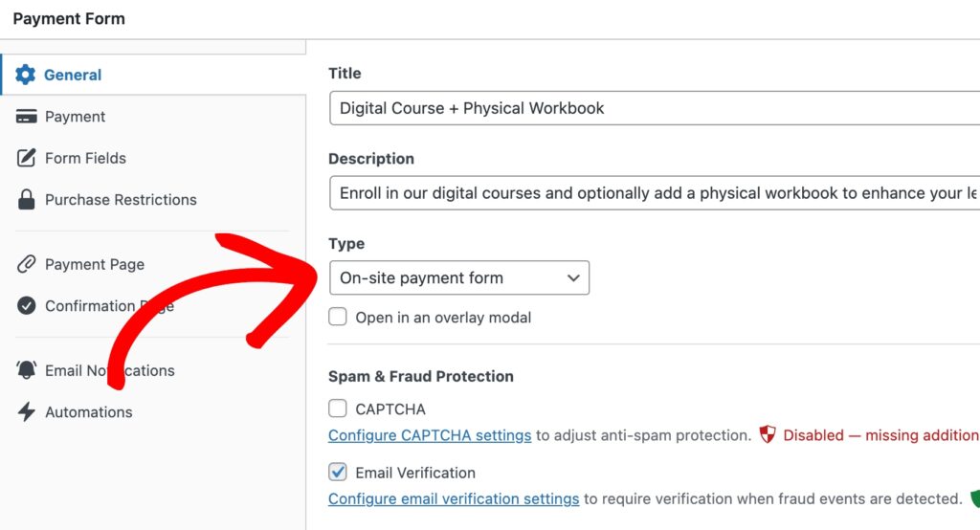The image size is (980, 530).
Task: Open the Type dropdown
Action: [458, 277]
